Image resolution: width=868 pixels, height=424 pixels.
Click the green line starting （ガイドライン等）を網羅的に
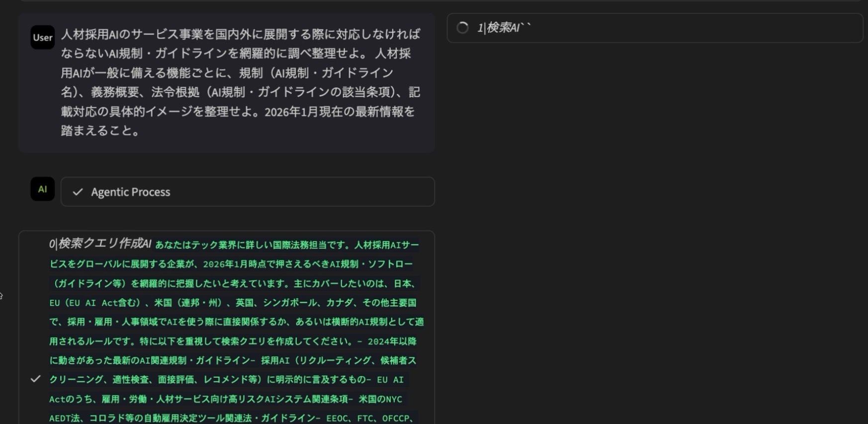233,283
